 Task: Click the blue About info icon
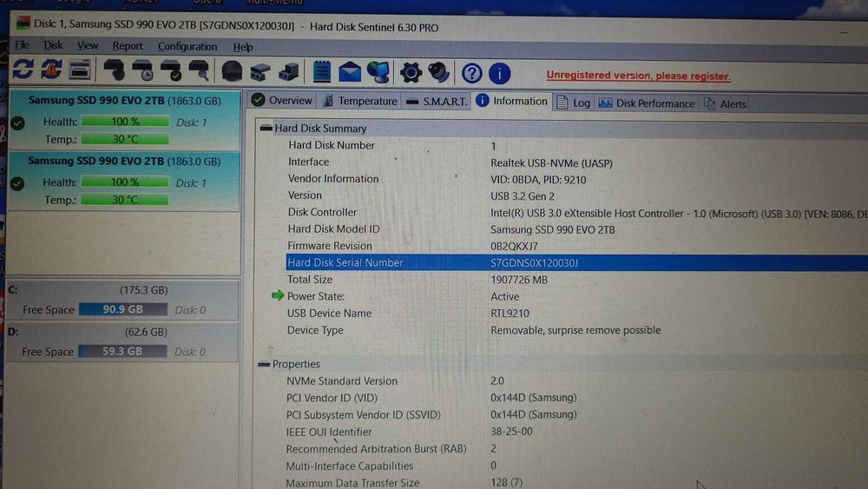point(499,74)
